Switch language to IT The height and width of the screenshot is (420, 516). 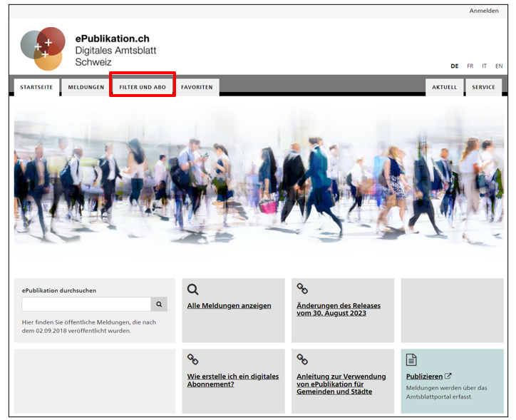pos(485,66)
